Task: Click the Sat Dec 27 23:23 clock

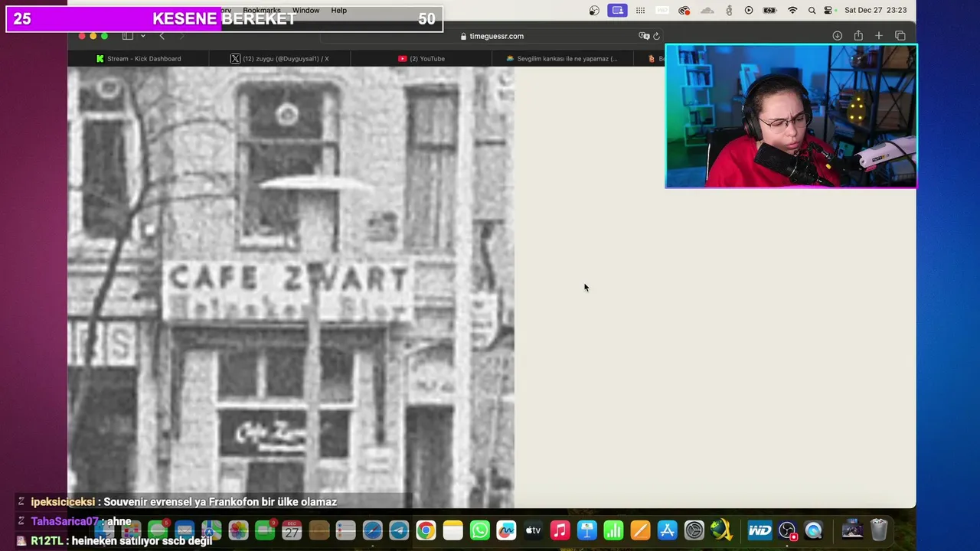Action: pyautogui.click(x=875, y=11)
